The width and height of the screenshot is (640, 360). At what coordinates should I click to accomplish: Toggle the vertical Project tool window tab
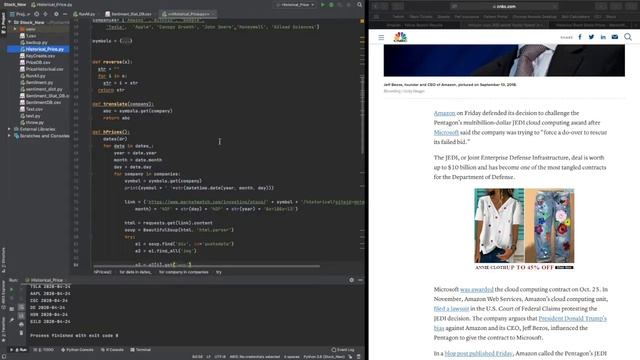(x=3, y=22)
